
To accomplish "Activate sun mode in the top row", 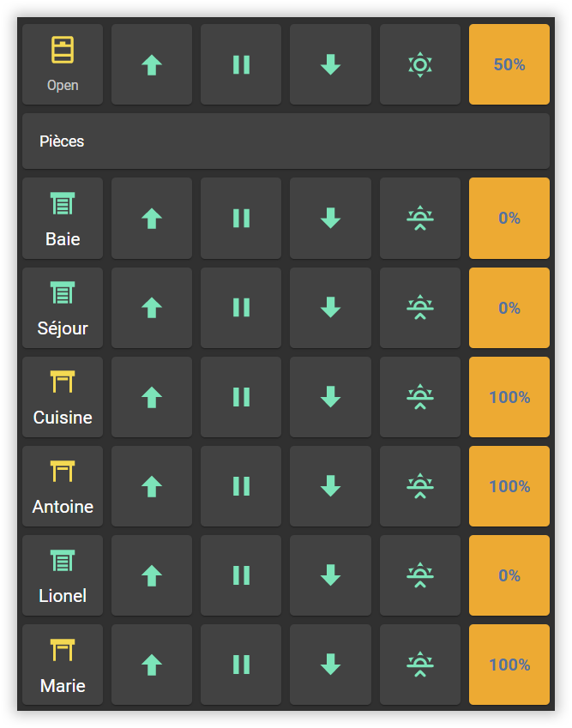I will 419,65.
